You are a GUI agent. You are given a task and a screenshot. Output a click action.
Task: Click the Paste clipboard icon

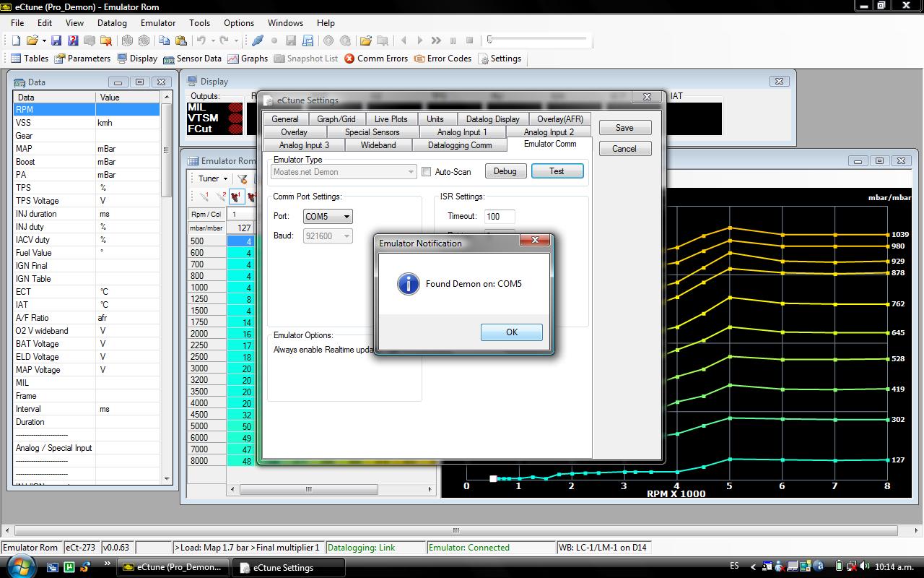tap(181, 40)
